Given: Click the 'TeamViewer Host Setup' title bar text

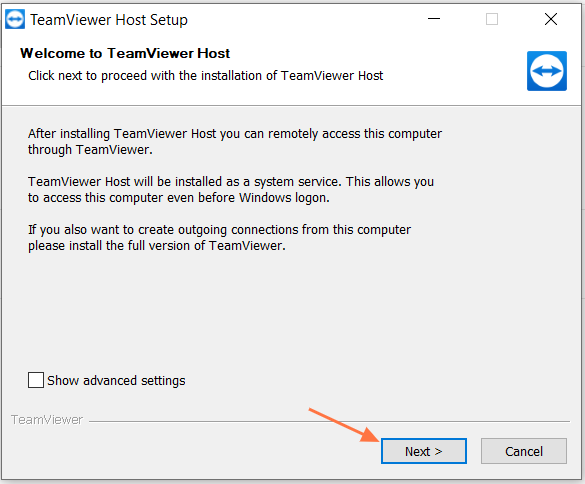Looking at the screenshot, I should (x=109, y=20).
